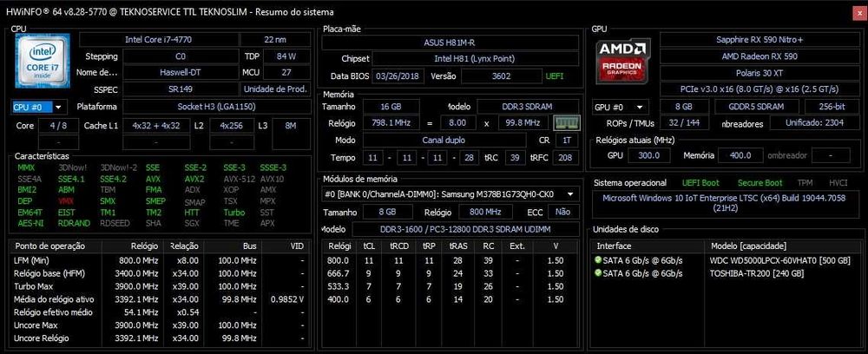Click the Modelo [capacidade] column header
The image size is (868, 354).
point(782,246)
